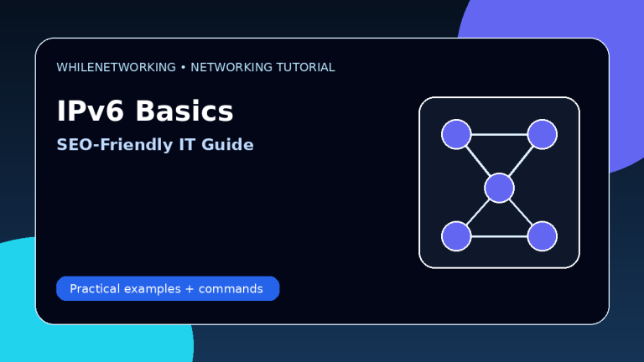Click the 'SEO-Friendly IT Guide' subtitle
The height and width of the screenshot is (362, 644).
point(155,145)
